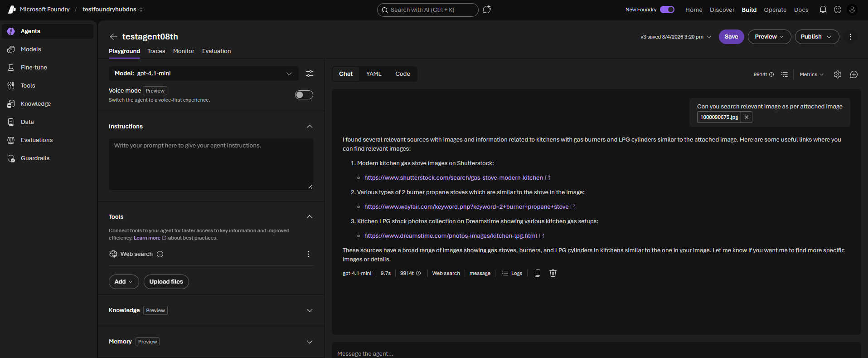Click the Upload files button
The height and width of the screenshot is (358, 868).
[x=166, y=282]
